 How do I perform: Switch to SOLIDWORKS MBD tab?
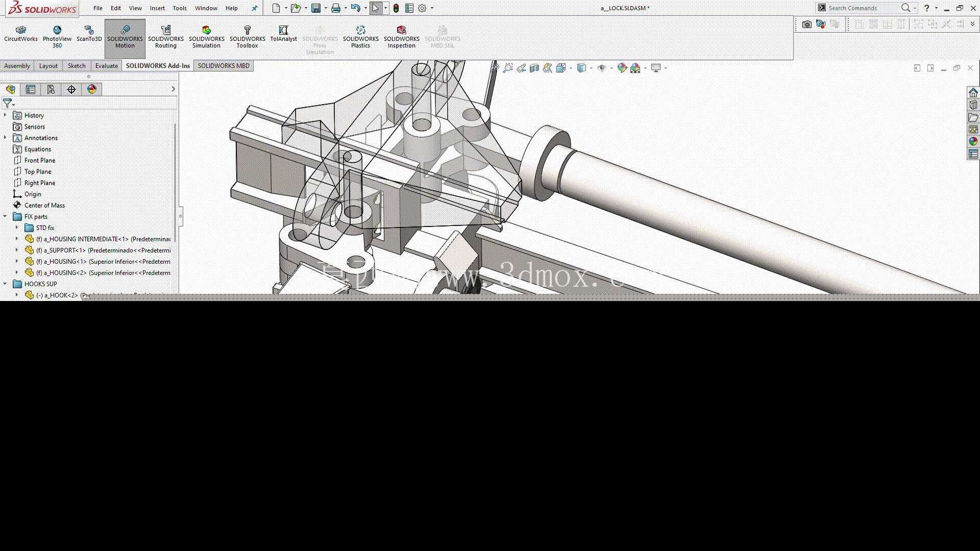(x=224, y=66)
